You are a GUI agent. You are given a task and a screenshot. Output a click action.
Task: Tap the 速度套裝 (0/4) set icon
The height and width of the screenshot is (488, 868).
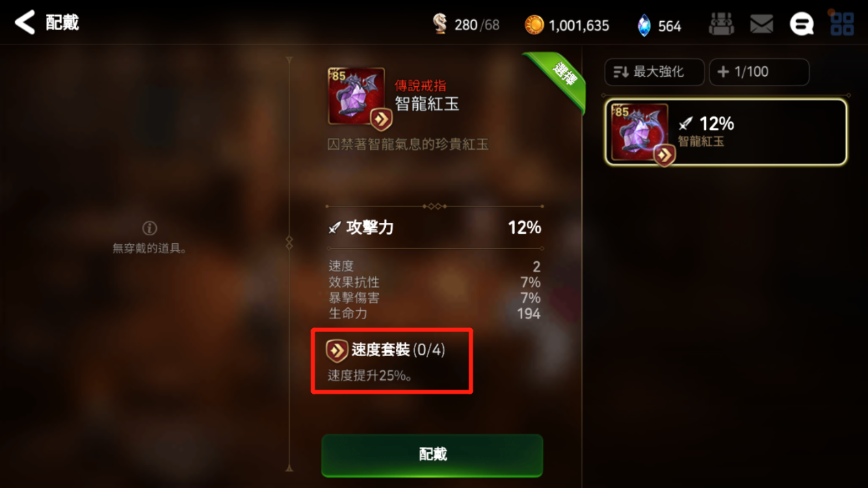click(x=336, y=351)
